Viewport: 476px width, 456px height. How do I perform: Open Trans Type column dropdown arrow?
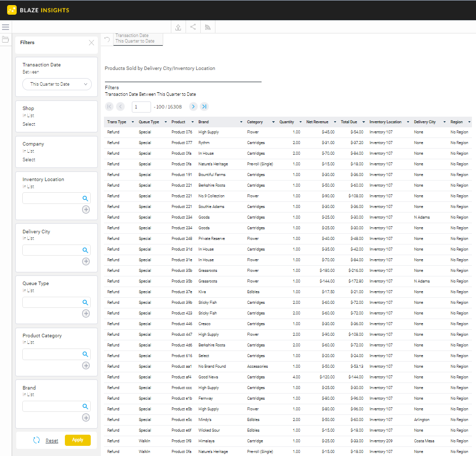[133, 122]
